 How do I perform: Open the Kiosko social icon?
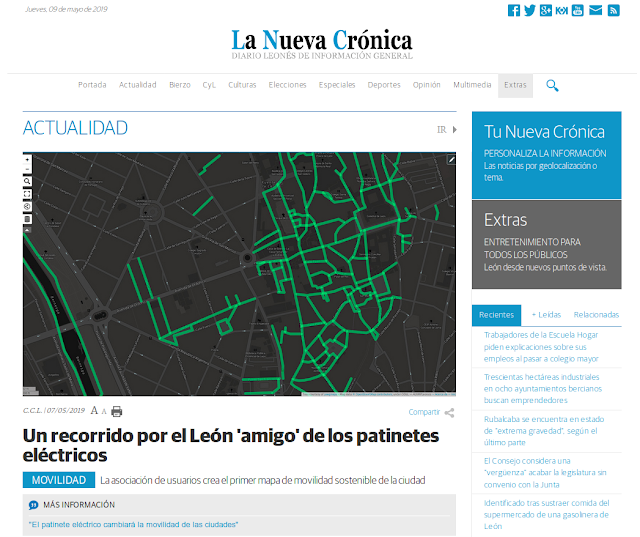[562, 10]
